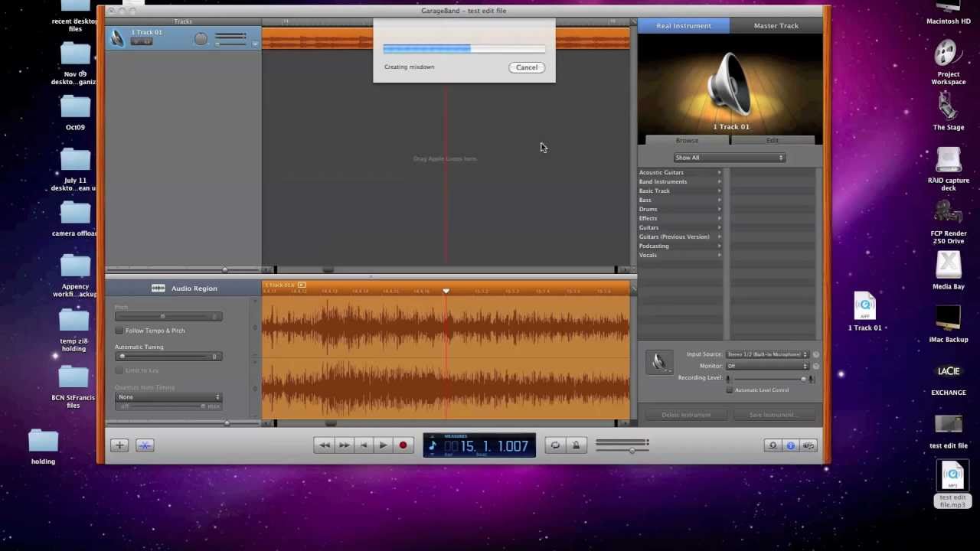Adjust the Recording Level slider
This screenshot has width=980, height=551.
pyautogui.click(x=769, y=379)
